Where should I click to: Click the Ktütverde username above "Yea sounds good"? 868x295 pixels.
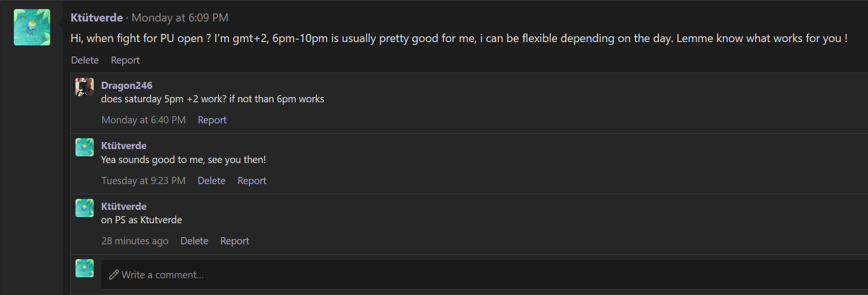(x=124, y=146)
